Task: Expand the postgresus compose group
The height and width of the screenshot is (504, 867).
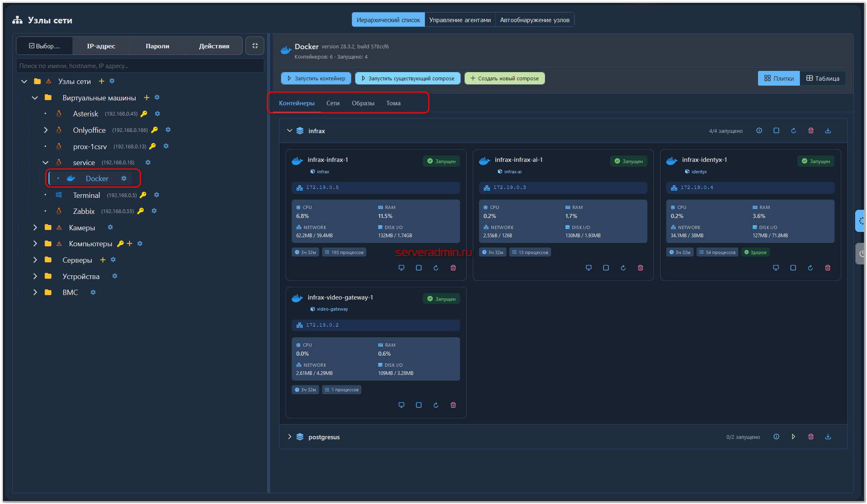Action: click(290, 437)
